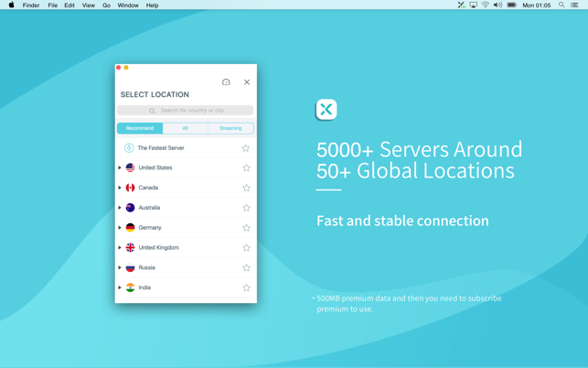Click the United Kingdom flag icon
588x368 pixels.
pos(130,248)
